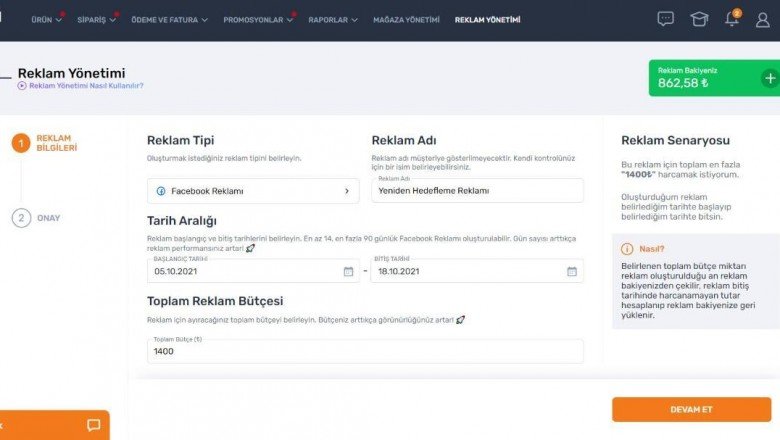
Task: Click the Reklam Tipi heading
Action: 181,141
